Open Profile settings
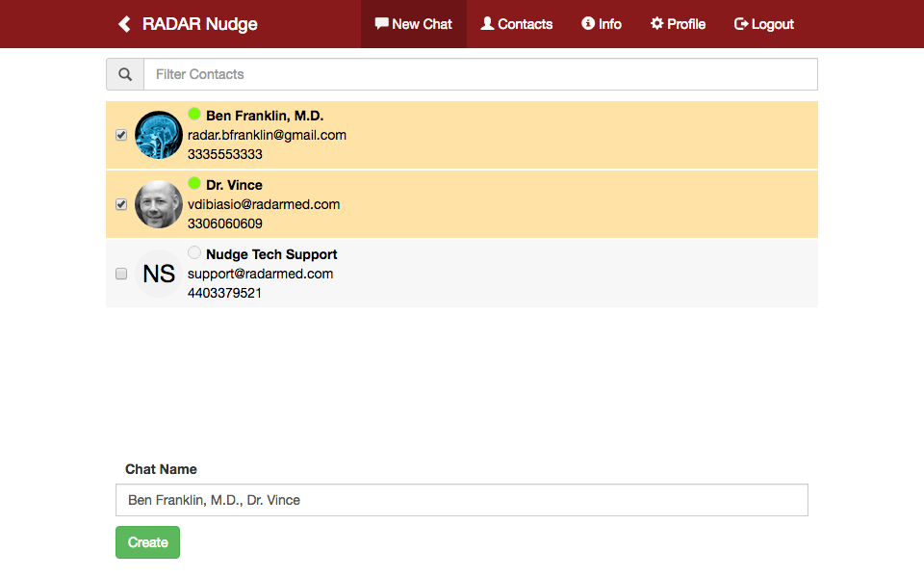Image resolution: width=924 pixels, height=578 pixels. pyautogui.click(x=678, y=24)
